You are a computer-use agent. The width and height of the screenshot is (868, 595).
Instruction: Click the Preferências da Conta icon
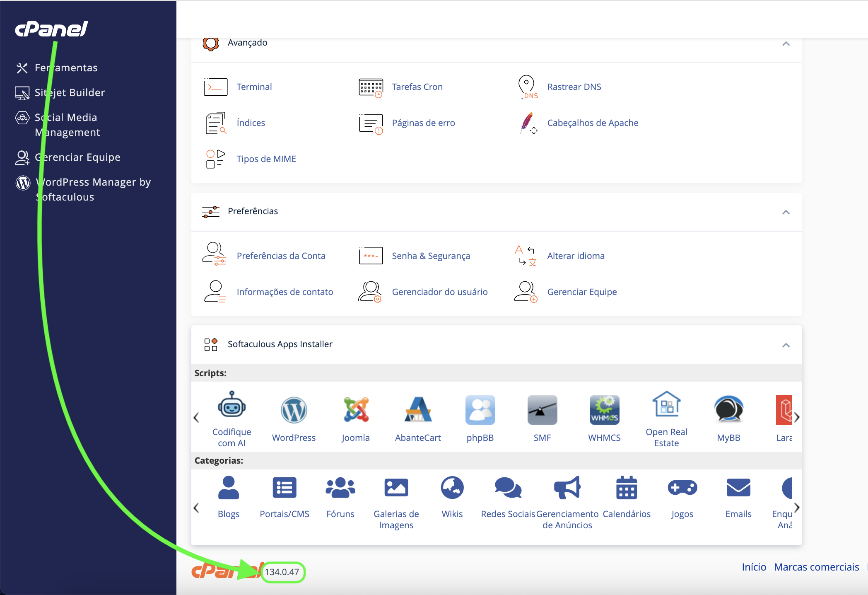click(x=214, y=254)
